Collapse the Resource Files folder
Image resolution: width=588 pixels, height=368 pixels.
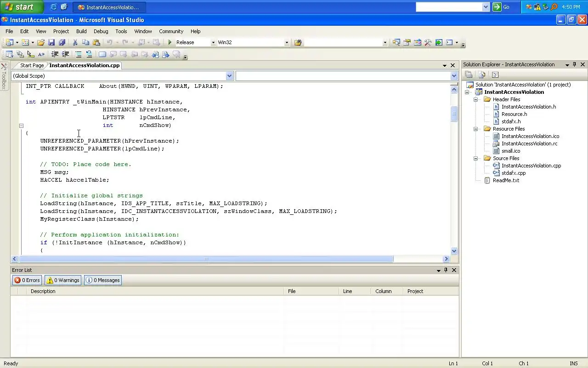tap(476, 129)
